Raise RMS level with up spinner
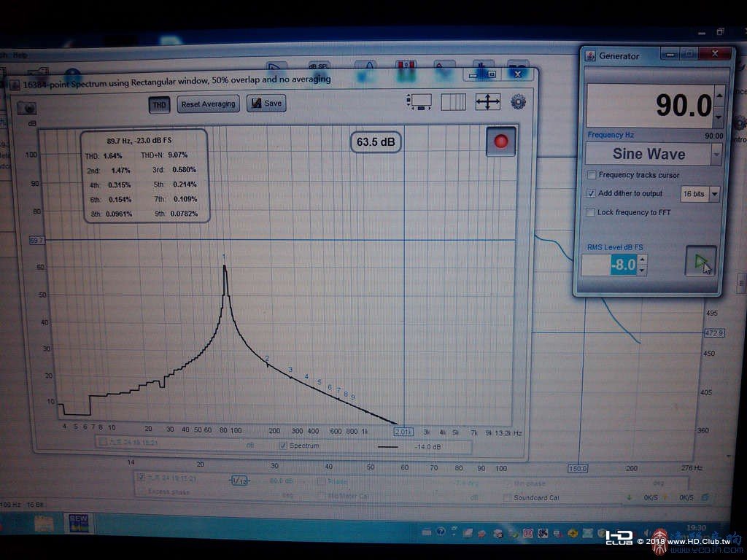This screenshot has height=560, width=747. [x=642, y=260]
